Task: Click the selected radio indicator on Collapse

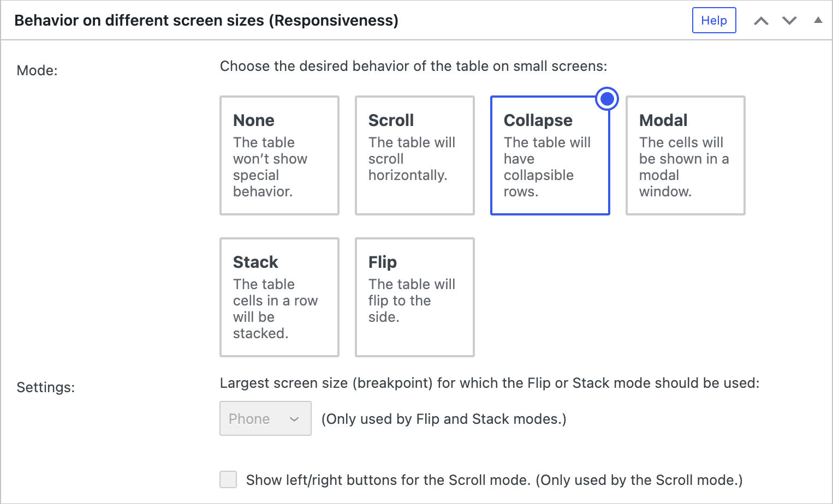Action: (607, 99)
